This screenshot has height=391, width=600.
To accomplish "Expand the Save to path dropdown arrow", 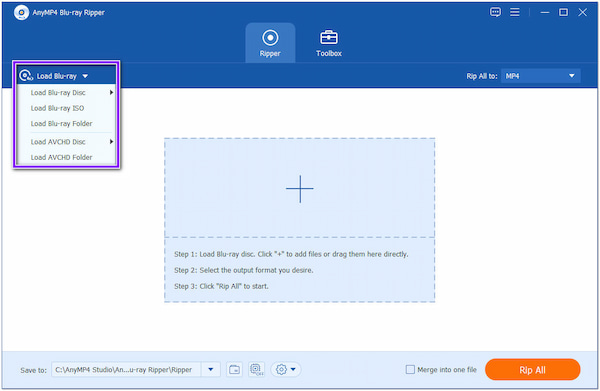I will click(210, 370).
